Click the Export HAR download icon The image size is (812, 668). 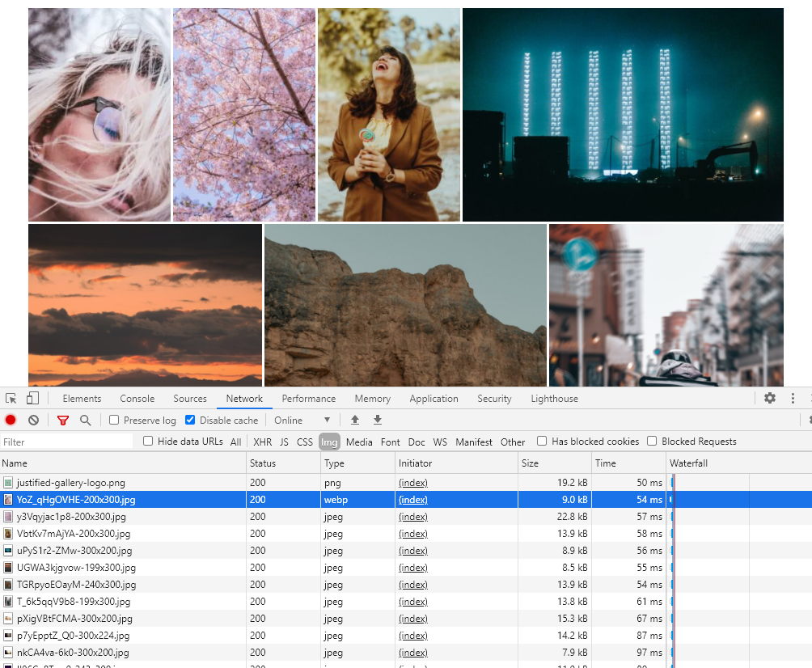tap(378, 420)
